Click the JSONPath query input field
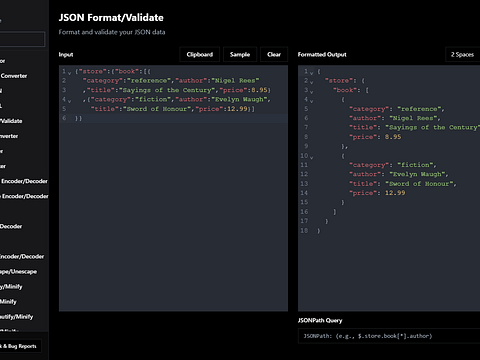 pyautogui.click(x=389, y=336)
